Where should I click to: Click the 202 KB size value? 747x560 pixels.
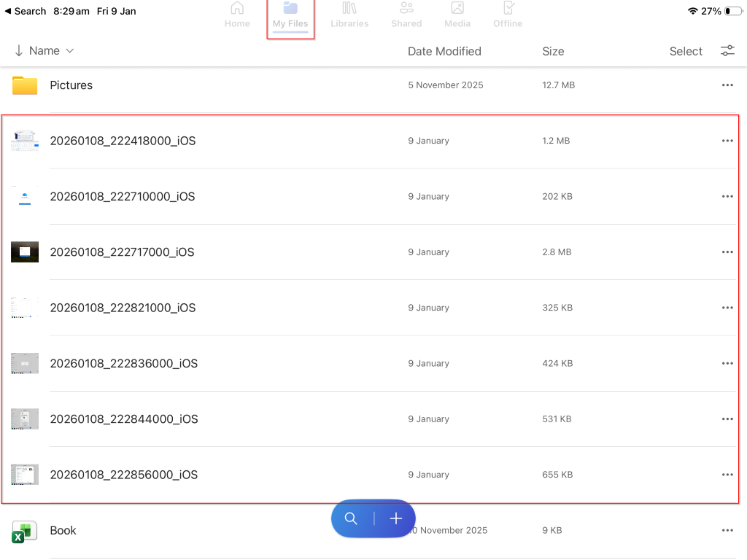[557, 197]
